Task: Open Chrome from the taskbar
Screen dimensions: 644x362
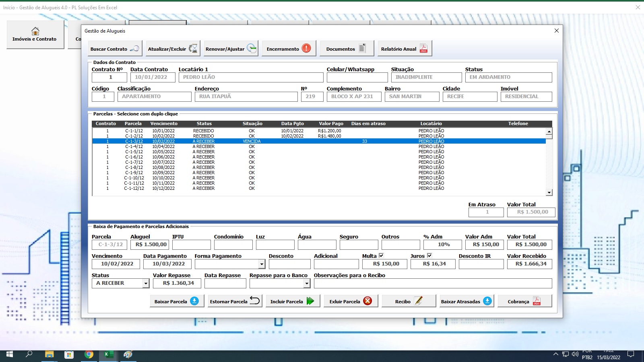Action: [x=89, y=354]
